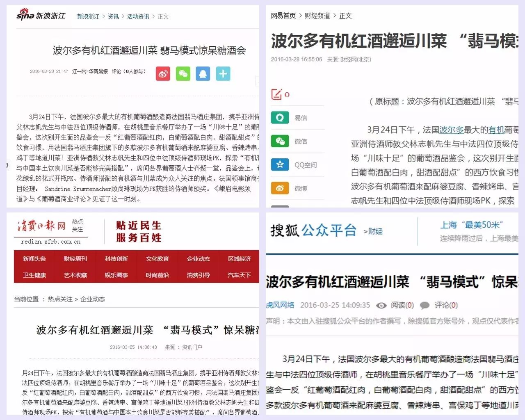Select the 艺术收藏 menu item
525x420 pixels.
(x=75, y=275)
